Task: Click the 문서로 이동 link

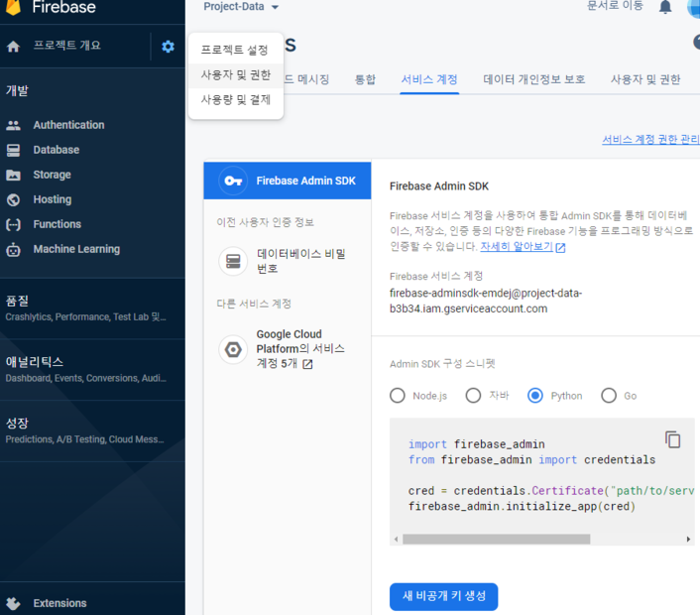Action: point(615,6)
